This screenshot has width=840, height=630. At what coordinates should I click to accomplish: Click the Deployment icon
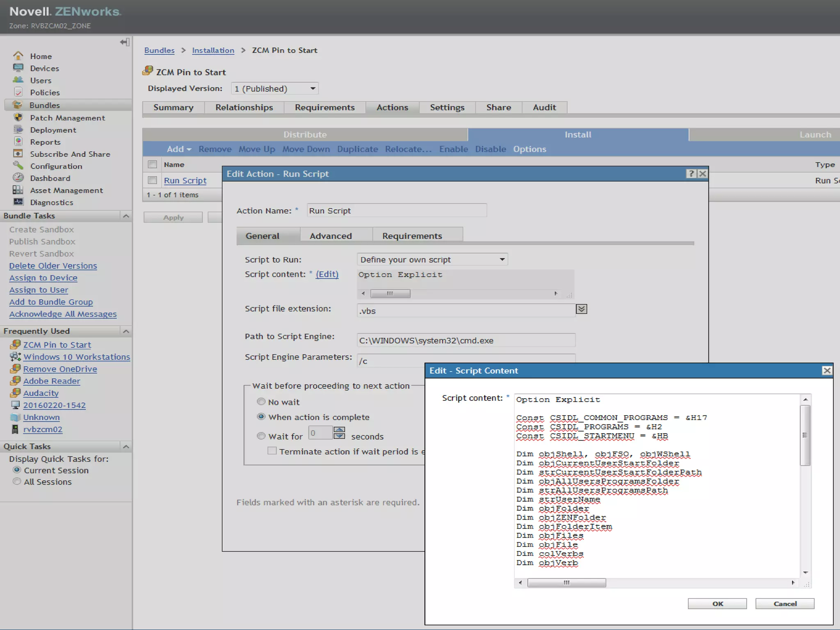coord(18,129)
